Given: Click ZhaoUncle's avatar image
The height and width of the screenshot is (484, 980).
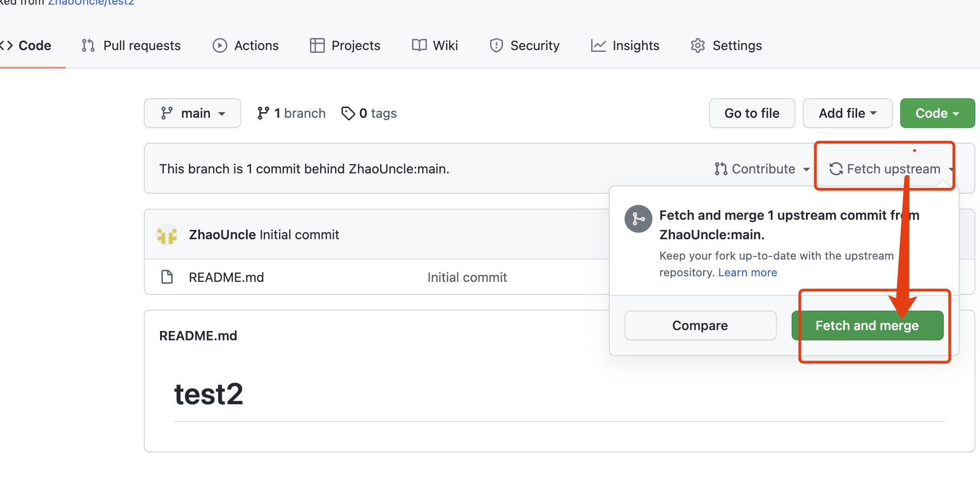Looking at the screenshot, I should click(167, 235).
